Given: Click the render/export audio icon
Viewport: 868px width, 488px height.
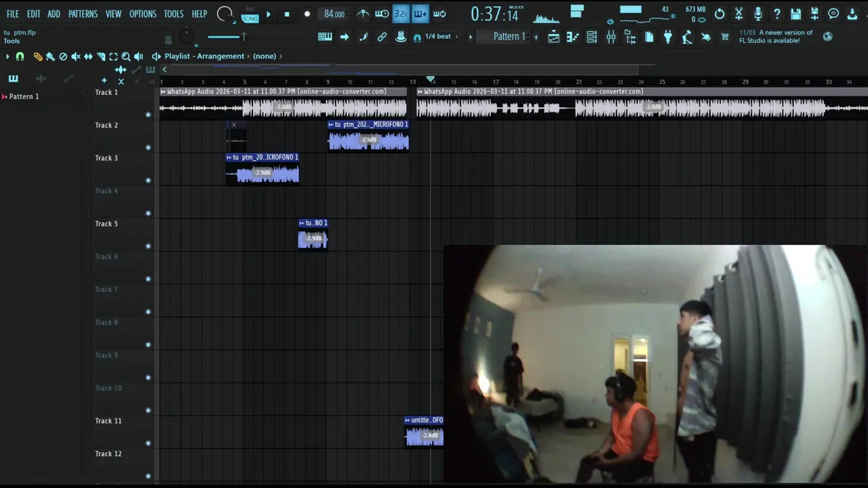Looking at the screenshot, I should (x=815, y=14).
